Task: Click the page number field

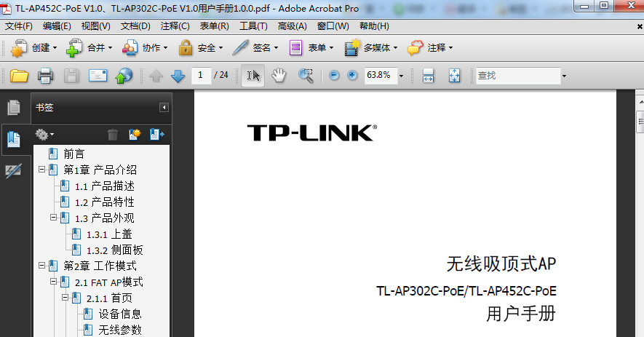Action: pyautogui.click(x=202, y=75)
